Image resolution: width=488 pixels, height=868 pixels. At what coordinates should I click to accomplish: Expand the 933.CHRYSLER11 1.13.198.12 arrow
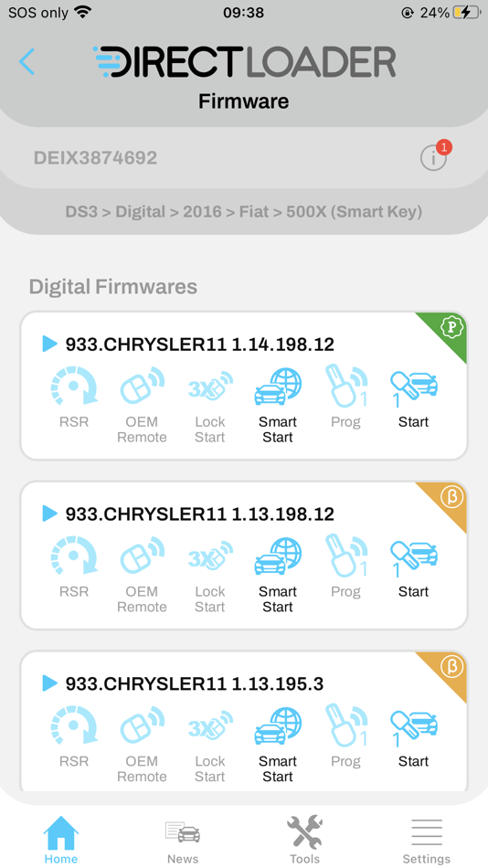[50, 513]
